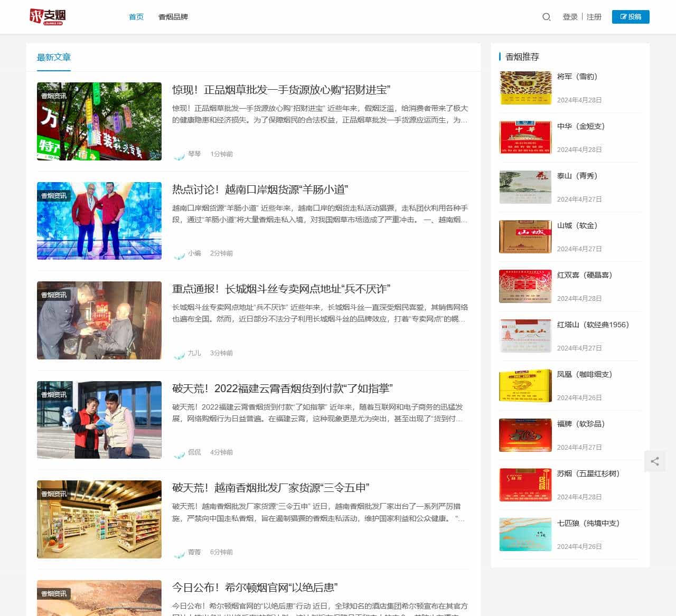Image resolution: width=676 pixels, height=616 pixels.
Task: Click author avatar next to 小编
Action: click(x=179, y=253)
